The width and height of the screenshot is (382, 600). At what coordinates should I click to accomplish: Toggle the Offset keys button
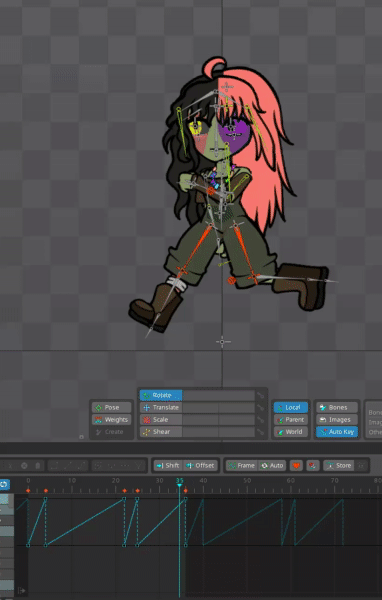pos(200,465)
